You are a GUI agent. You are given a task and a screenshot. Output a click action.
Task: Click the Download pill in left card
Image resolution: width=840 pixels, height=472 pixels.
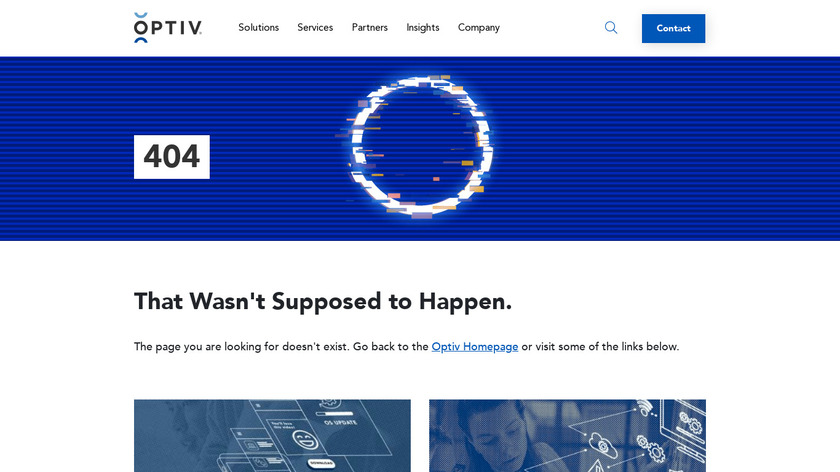coord(321,463)
